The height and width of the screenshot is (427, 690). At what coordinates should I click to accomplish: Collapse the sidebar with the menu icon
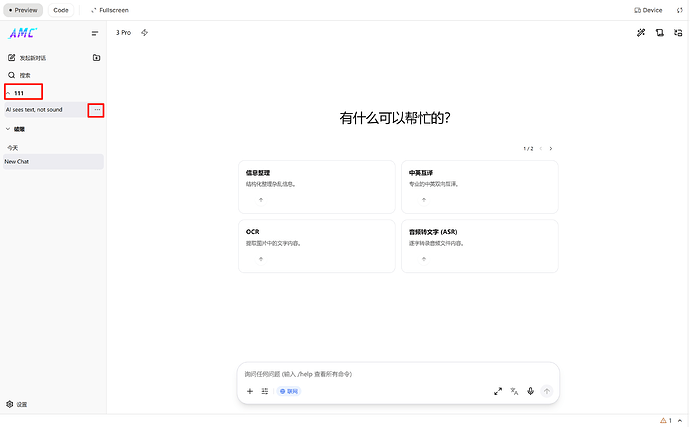(95, 33)
